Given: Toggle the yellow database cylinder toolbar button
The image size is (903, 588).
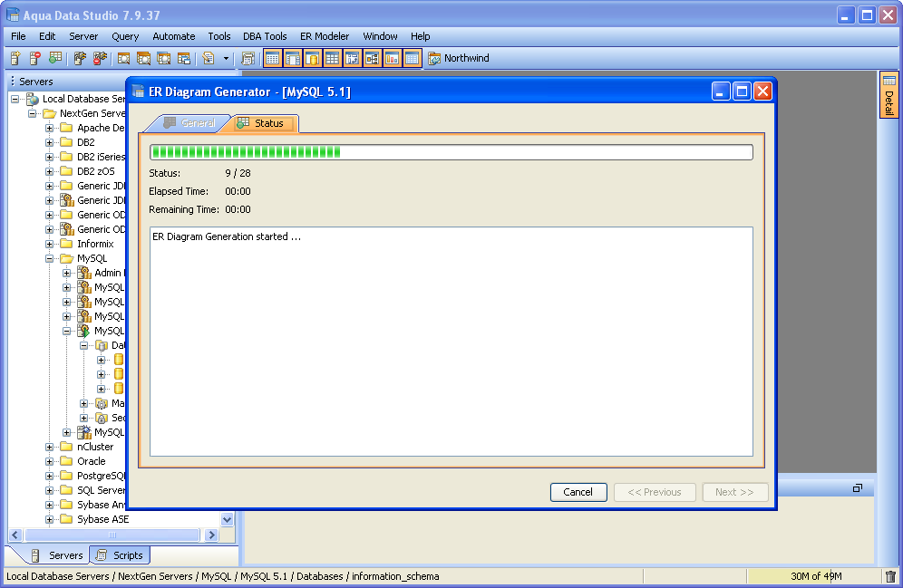Looking at the screenshot, I should (x=313, y=58).
